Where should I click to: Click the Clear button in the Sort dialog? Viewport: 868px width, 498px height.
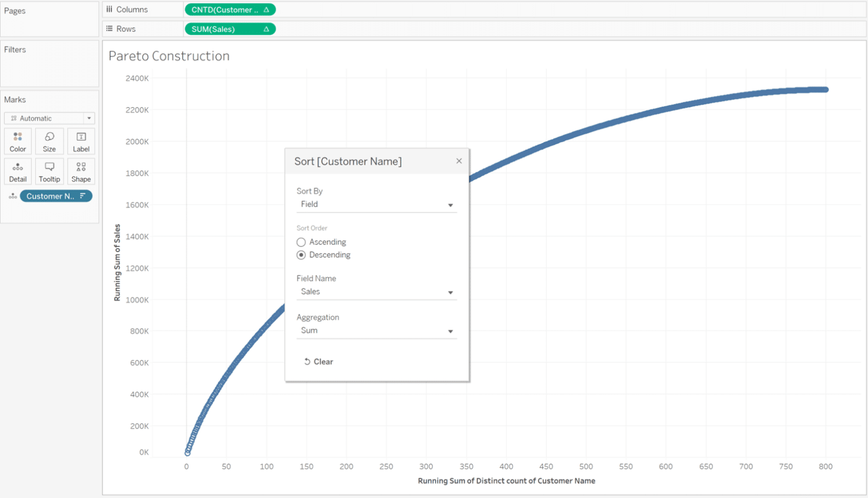[319, 361]
